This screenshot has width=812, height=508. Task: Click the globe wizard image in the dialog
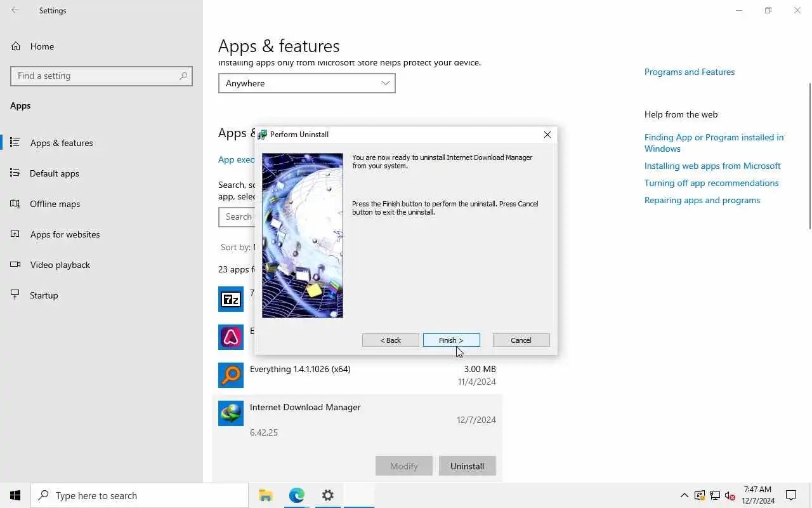(x=303, y=236)
